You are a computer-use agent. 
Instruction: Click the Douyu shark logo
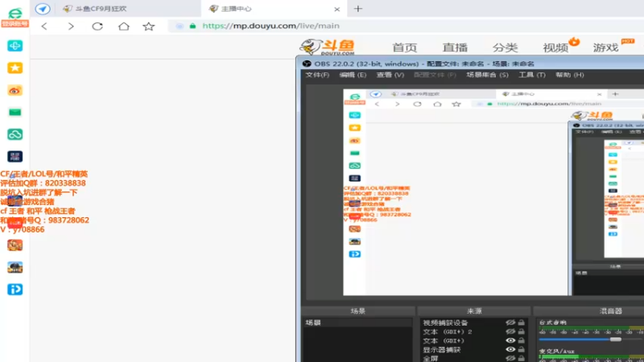328,47
